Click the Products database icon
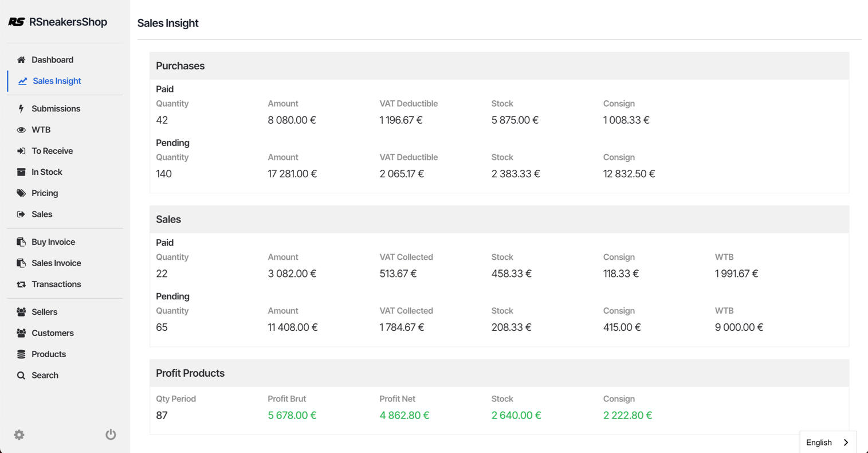 tap(21, 354)
